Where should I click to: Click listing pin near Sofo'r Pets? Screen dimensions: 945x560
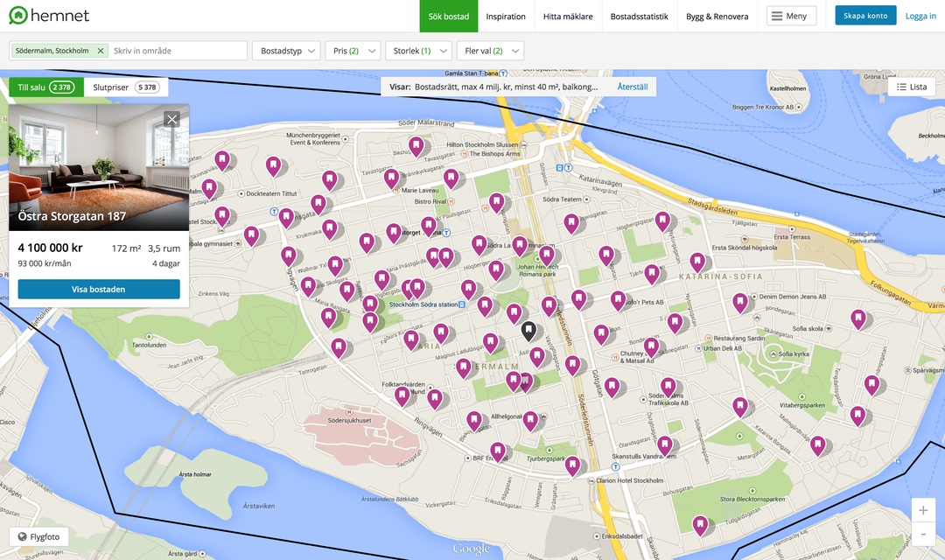618,299
